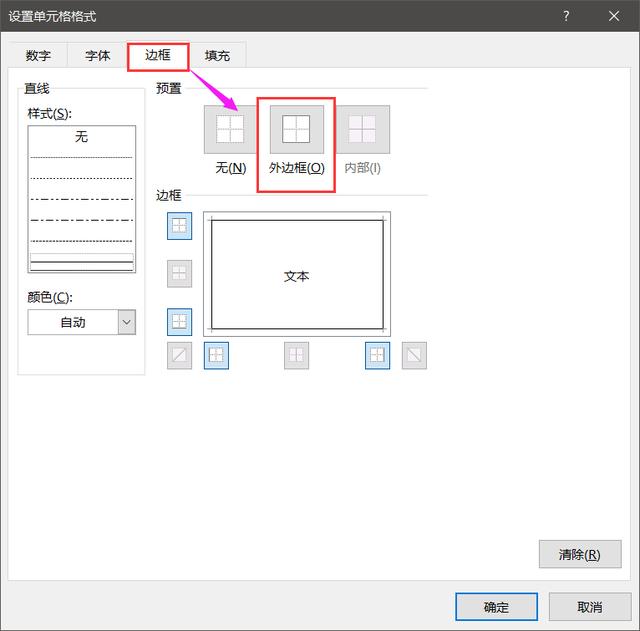The height and width of the screenshot is (631, 640).
Task: Open the help question mark icon
Action: click(566, 16)
